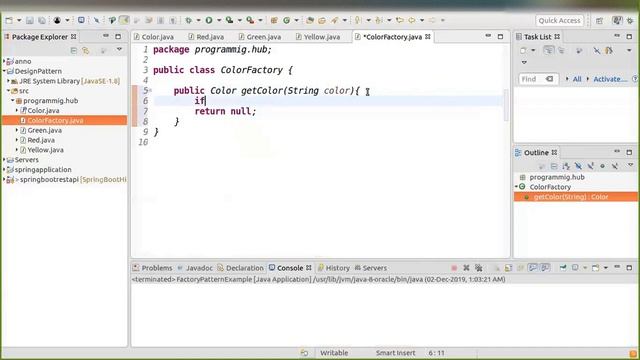This screenshot has width=640, height=360.
Task: Open Package Explorer view menu arrow
Action: 119,50
